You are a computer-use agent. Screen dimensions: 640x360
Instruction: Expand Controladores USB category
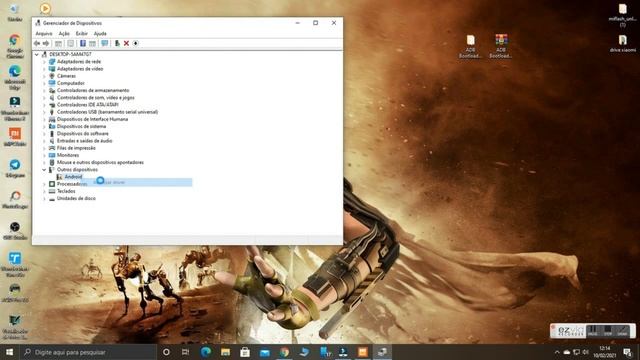pos(44,112)
